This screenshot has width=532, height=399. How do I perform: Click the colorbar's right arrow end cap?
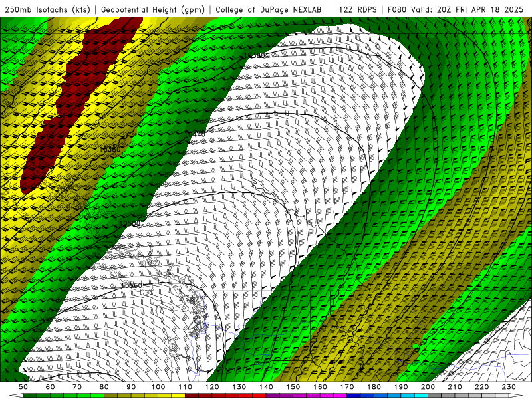(x=516, y=396)
